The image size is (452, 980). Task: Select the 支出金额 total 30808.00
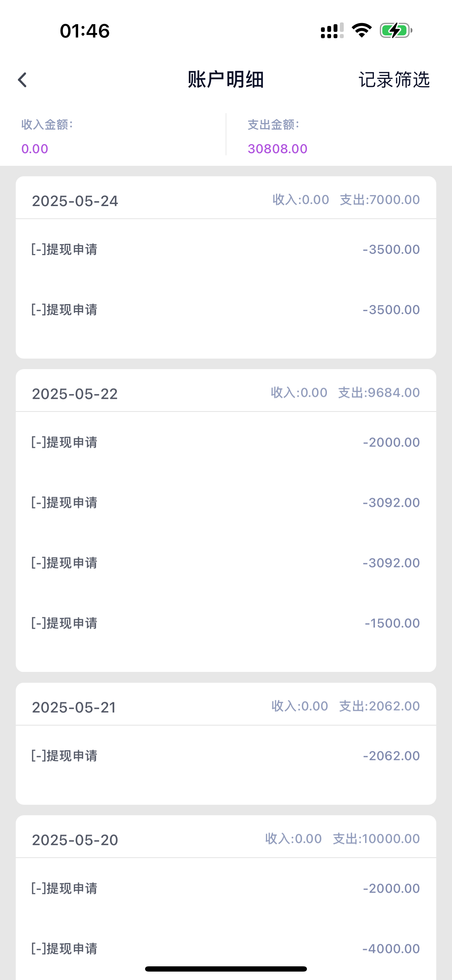(278, 149)
